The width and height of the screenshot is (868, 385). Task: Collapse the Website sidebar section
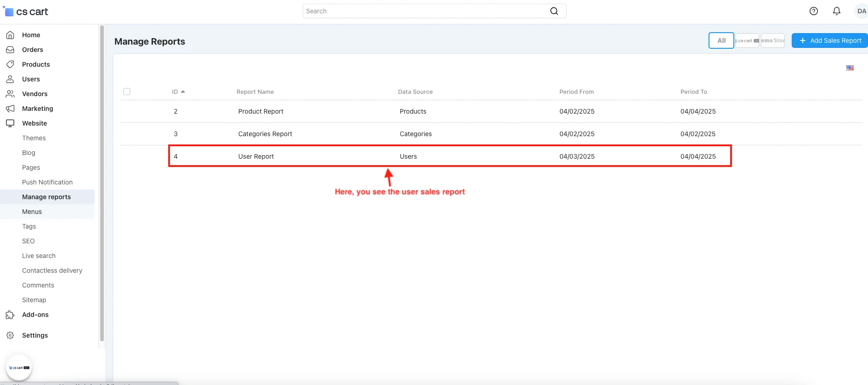(34, 123)
